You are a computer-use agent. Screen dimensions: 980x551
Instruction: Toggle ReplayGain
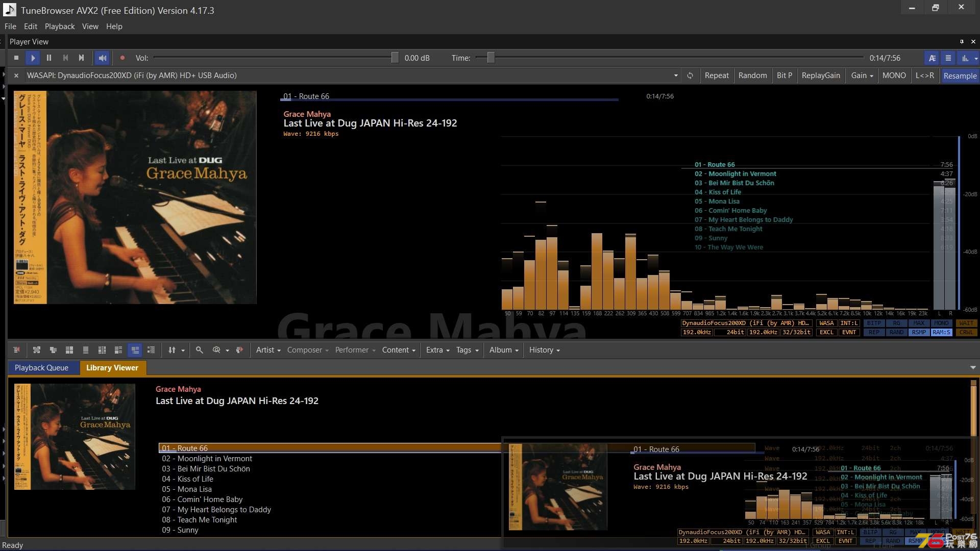(821, 76)
